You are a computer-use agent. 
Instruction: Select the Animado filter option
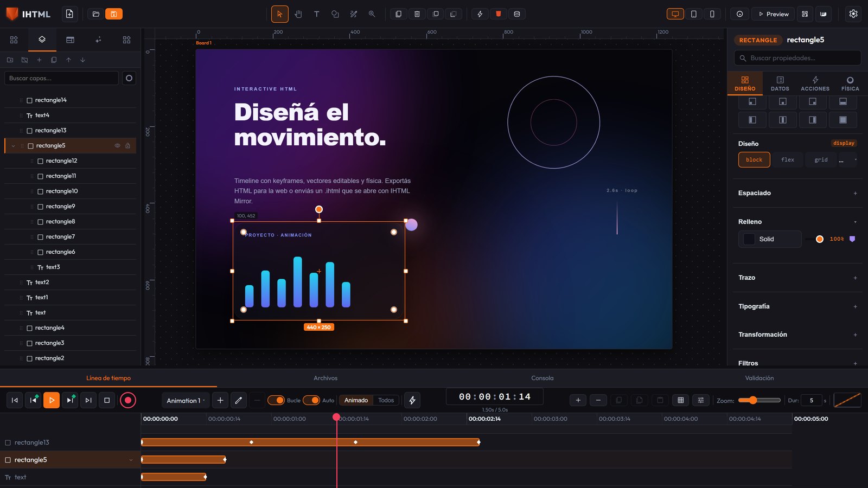click(356, 400)
